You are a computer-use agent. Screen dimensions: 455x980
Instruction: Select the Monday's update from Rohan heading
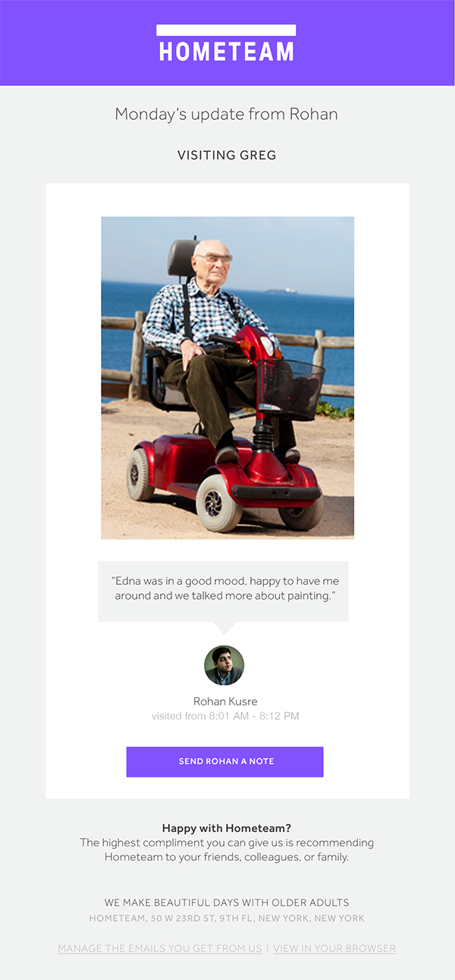point(226,115)
